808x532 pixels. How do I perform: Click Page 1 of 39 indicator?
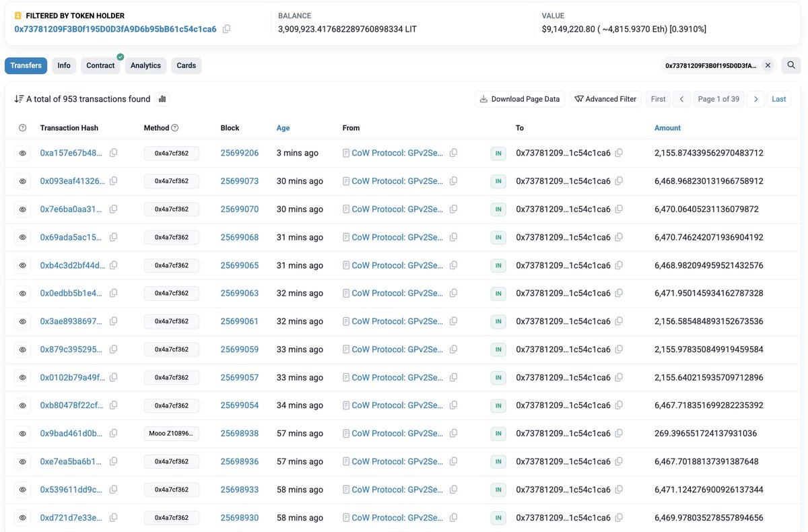point(718,99)
